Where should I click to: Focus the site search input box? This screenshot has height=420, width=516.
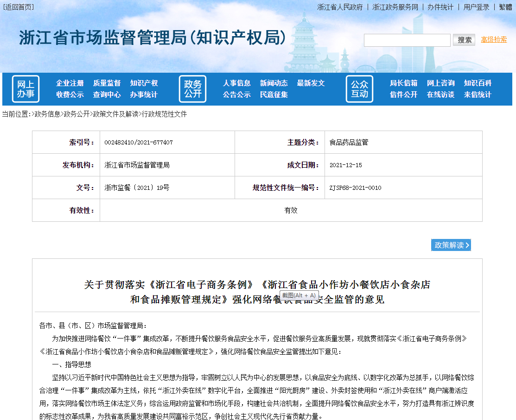407,40
